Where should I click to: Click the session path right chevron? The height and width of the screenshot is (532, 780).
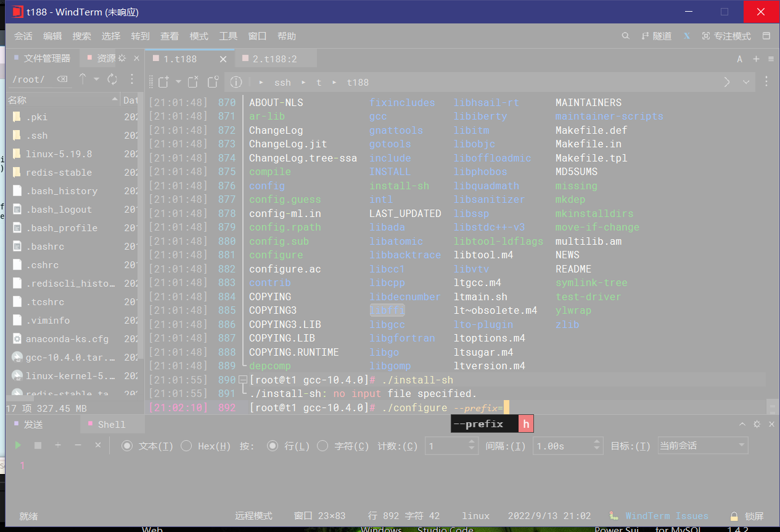pyautogui.click(x=727, y=82)
